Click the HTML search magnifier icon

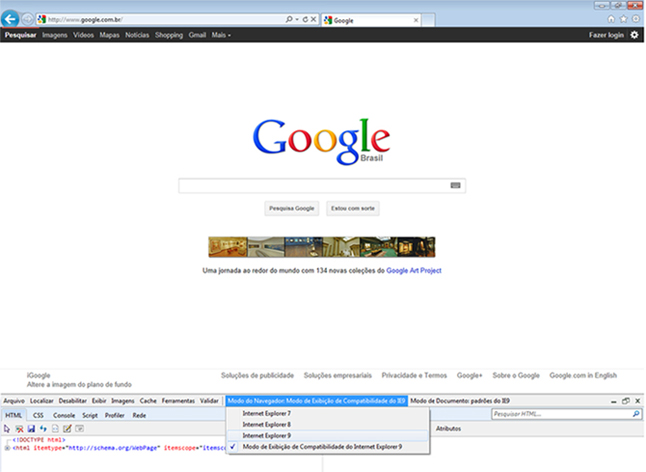[x=636, y=414]
